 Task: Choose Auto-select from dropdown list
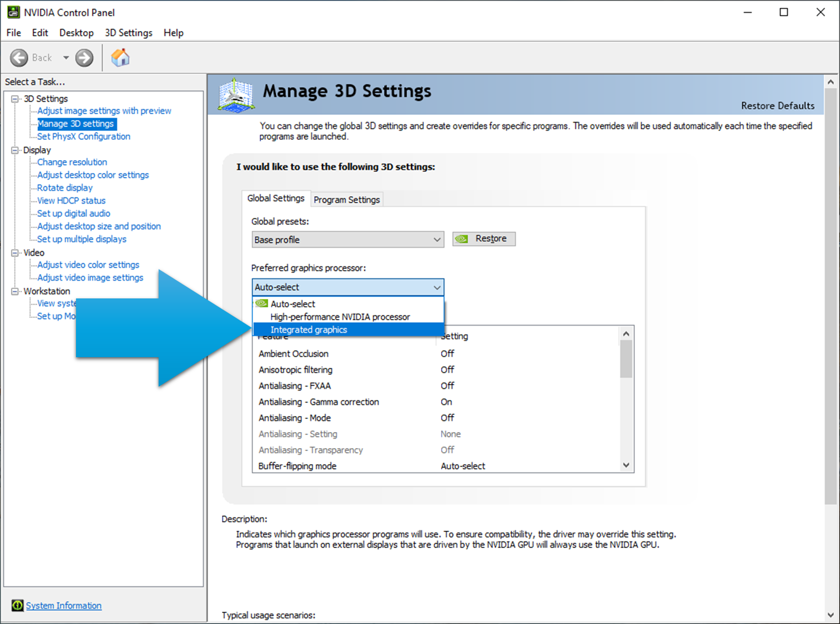coord(348,304)
